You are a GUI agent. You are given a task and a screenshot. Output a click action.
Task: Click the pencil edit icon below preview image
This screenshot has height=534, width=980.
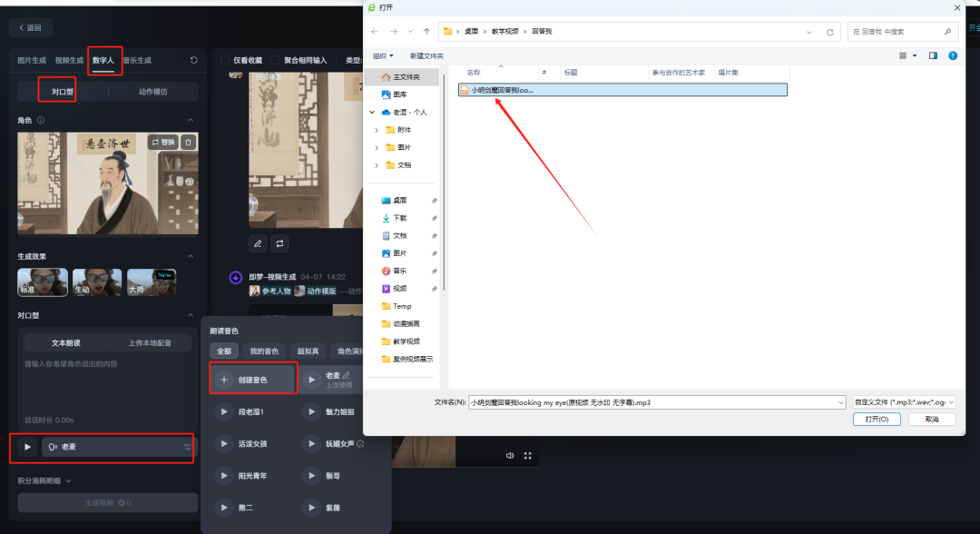258,243
